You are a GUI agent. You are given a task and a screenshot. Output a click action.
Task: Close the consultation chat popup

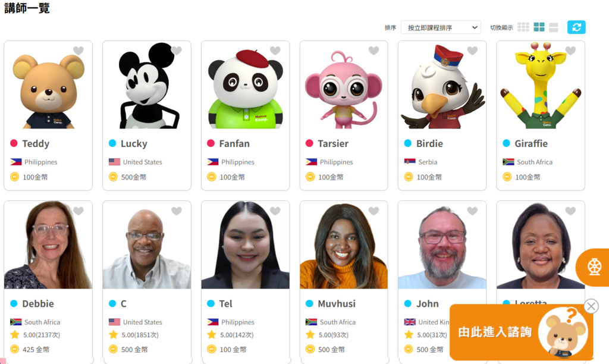pos(591,306)
